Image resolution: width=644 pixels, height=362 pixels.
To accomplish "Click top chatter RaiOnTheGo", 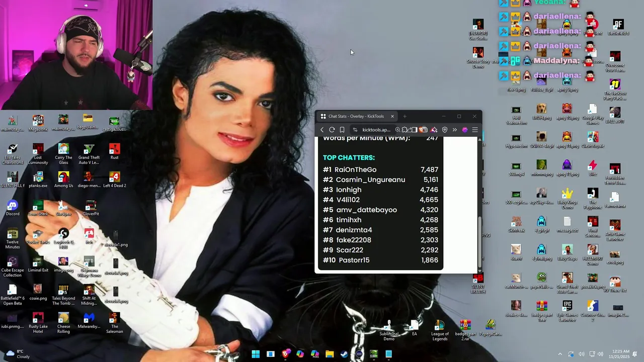I will [x=355, y=169].
